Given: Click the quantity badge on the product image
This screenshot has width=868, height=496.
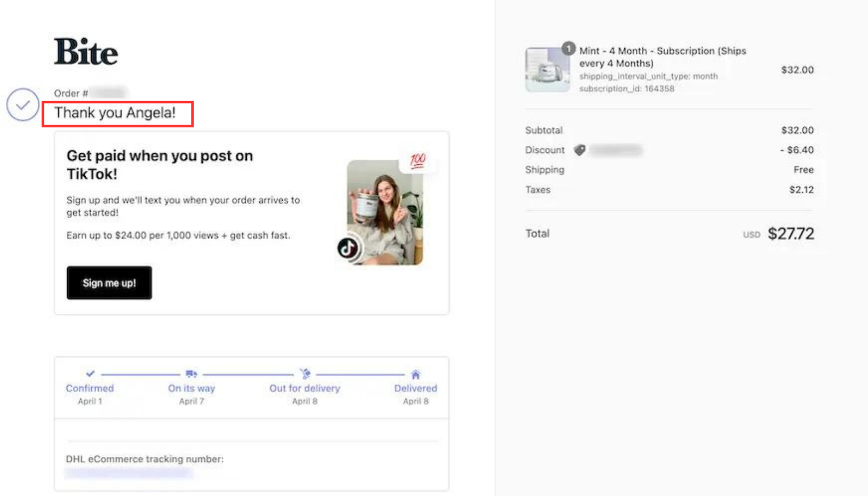Looking at the screenshot, I should click(567, 48).
